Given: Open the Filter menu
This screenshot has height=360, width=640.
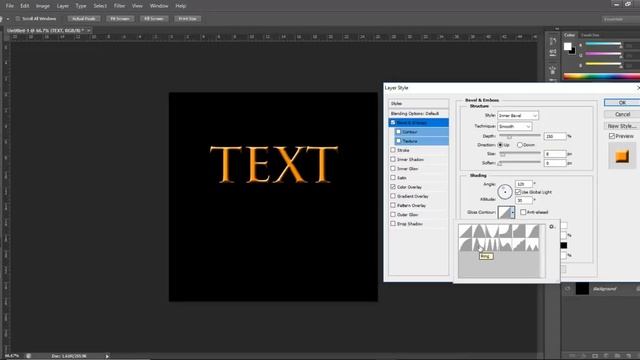Looking at the screenshot, I should (x=119, y=6).
